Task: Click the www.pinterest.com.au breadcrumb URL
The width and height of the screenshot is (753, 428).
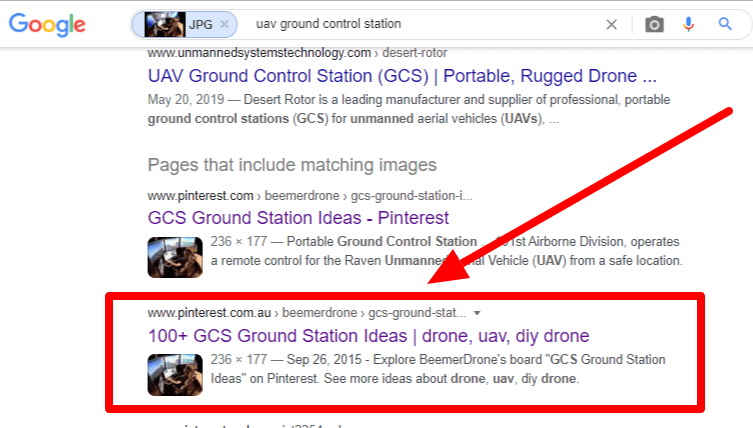Action: coord(212,313)
